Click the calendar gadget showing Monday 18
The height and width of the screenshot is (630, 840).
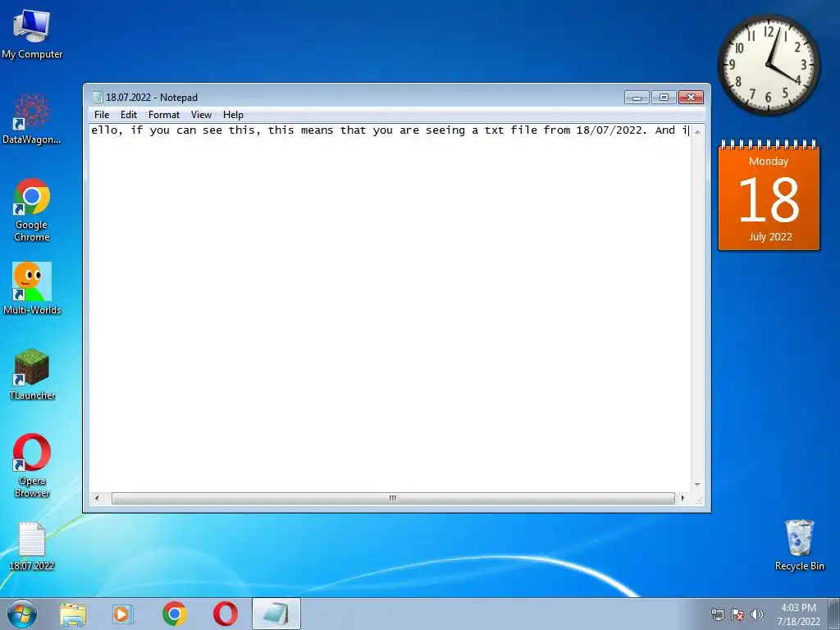pyautogui.click(x=769, y=195)
